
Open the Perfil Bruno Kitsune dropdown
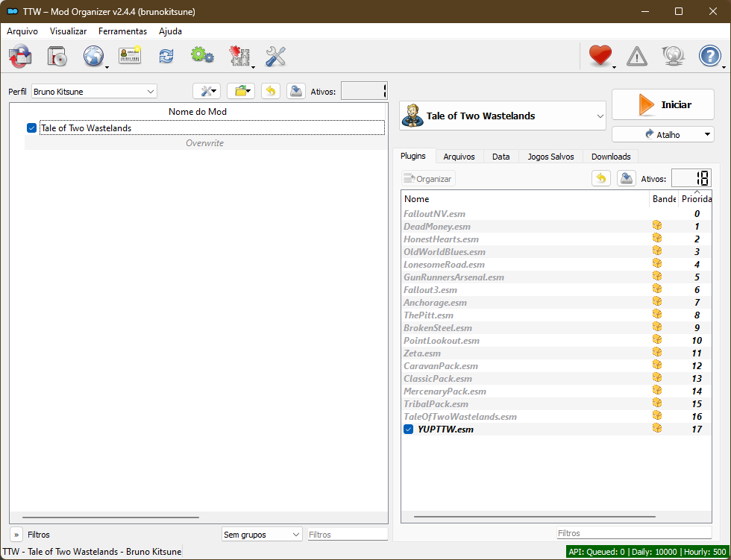tap(94, 91)
